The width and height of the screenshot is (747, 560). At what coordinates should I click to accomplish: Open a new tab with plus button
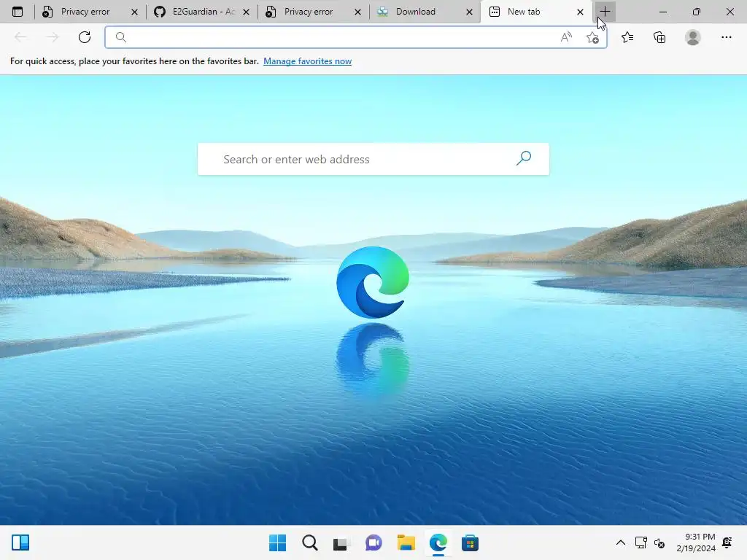click(605, 12)
